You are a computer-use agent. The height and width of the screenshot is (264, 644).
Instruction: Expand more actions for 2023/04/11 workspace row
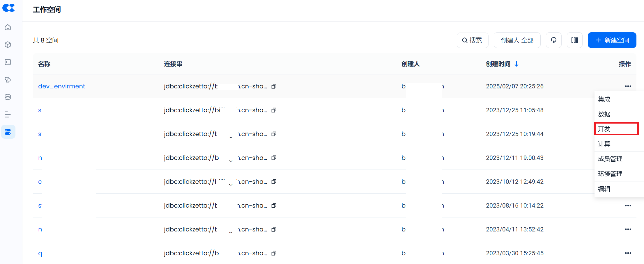628,229
